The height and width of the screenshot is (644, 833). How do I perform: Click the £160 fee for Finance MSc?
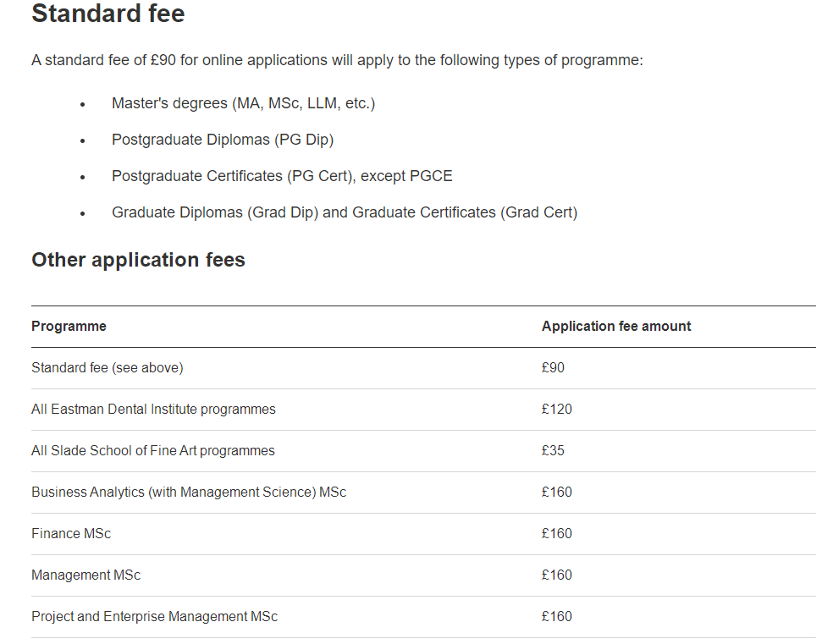pos(557,534)
